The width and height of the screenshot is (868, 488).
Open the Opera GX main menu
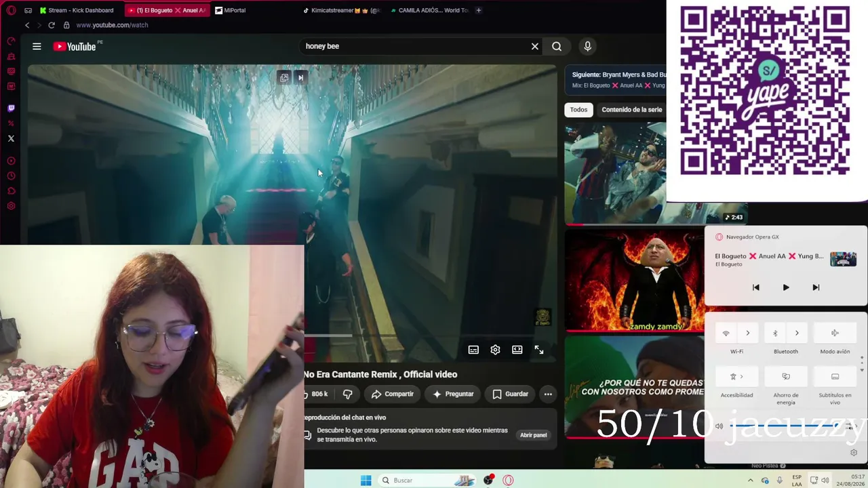pyautogui.click(x=11, y=10)
